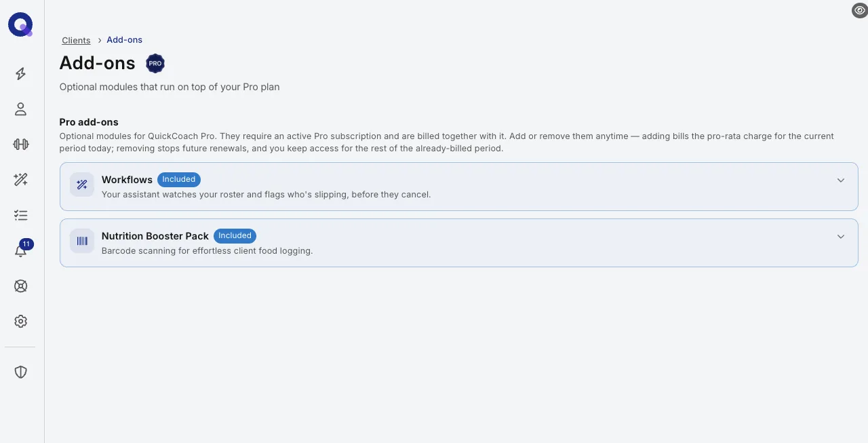Viewport: 868px width, 443px height.
Task: Click the Workflows add-on title
Action: pos(127,180)
